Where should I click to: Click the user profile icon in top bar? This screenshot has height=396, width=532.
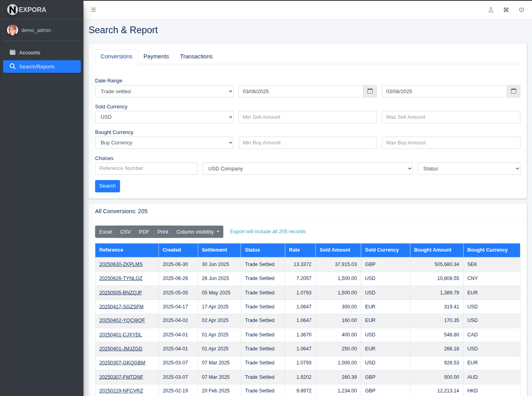[491, 10]
